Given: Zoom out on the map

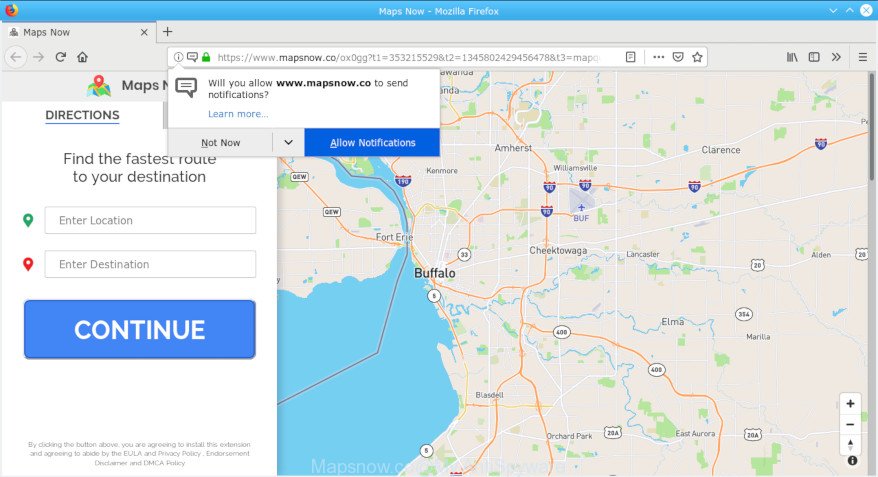Looking at the screenshot, I should point(850,424).
